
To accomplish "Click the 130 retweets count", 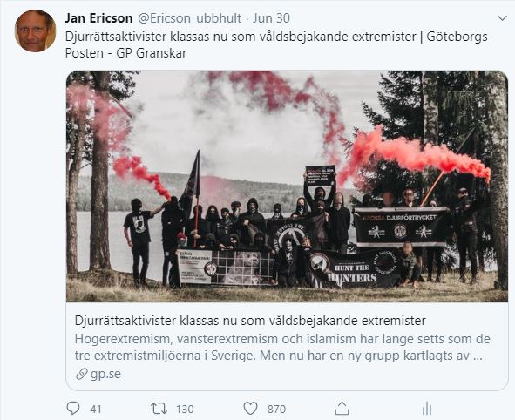I will (x=185, y=410).
